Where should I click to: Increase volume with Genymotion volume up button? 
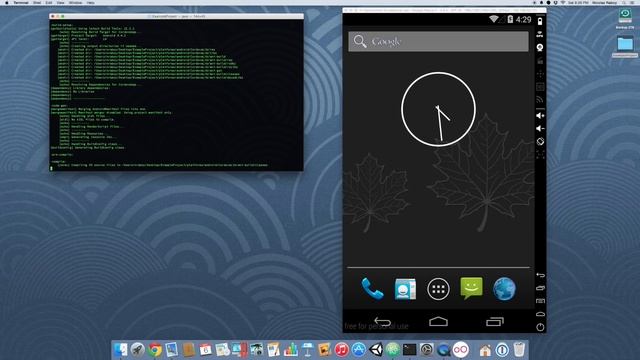540,116
